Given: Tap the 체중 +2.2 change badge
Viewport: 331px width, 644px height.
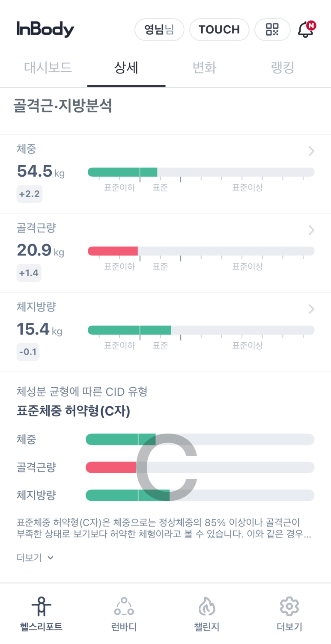Looking at the screenshot, I should pyautogui.click(x=29, y=194).
